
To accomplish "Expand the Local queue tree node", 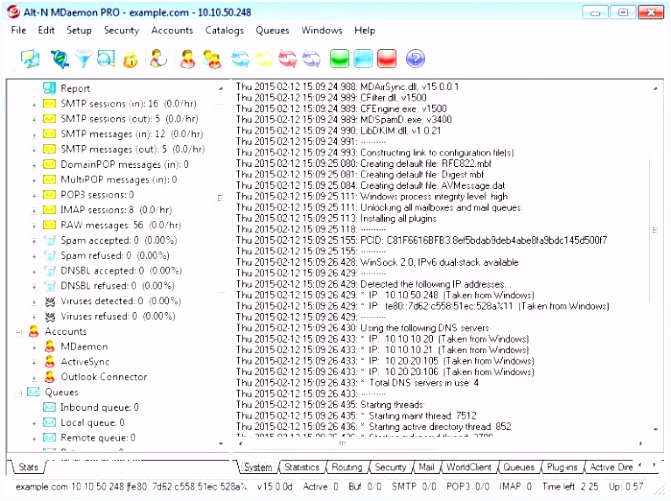I will coord(34,423).
